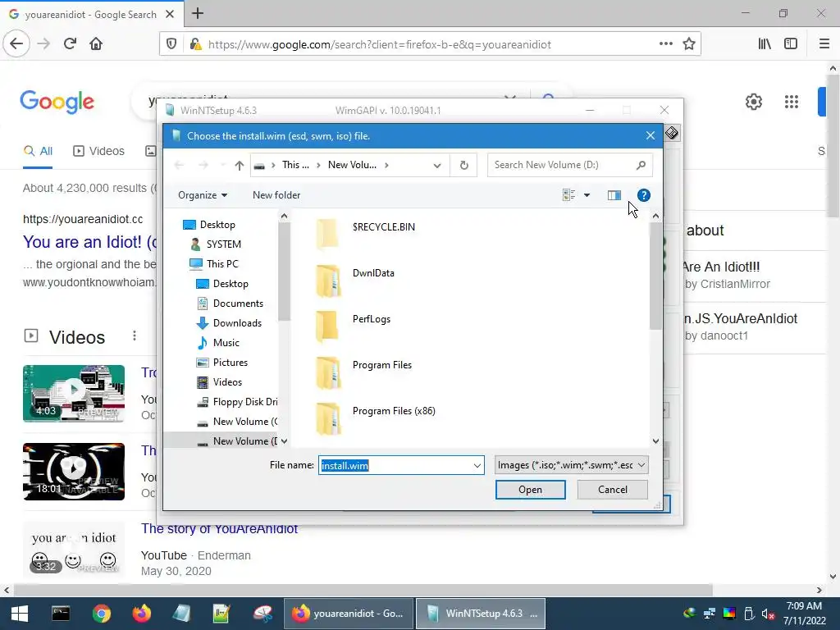The width and height of the screenshot is (840, 630).
Task: Click Firefox reload page button
Action: [x=70, y=44]
